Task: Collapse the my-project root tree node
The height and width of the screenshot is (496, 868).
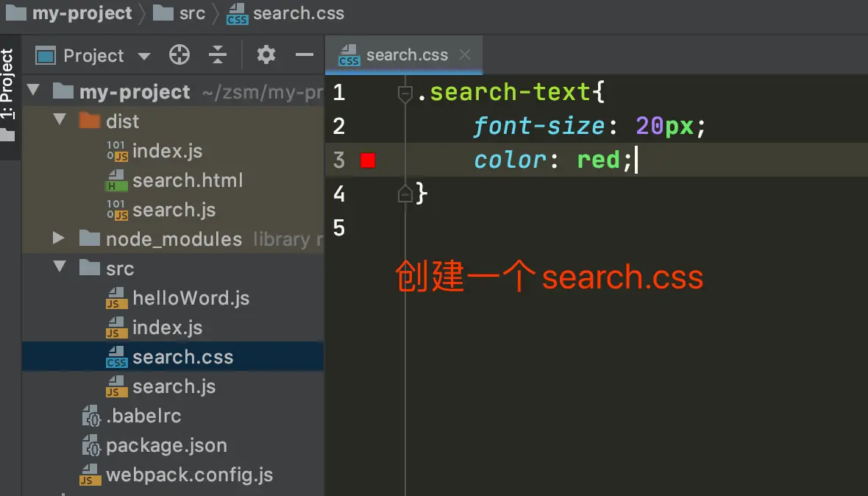Action: tap(33, 90)
